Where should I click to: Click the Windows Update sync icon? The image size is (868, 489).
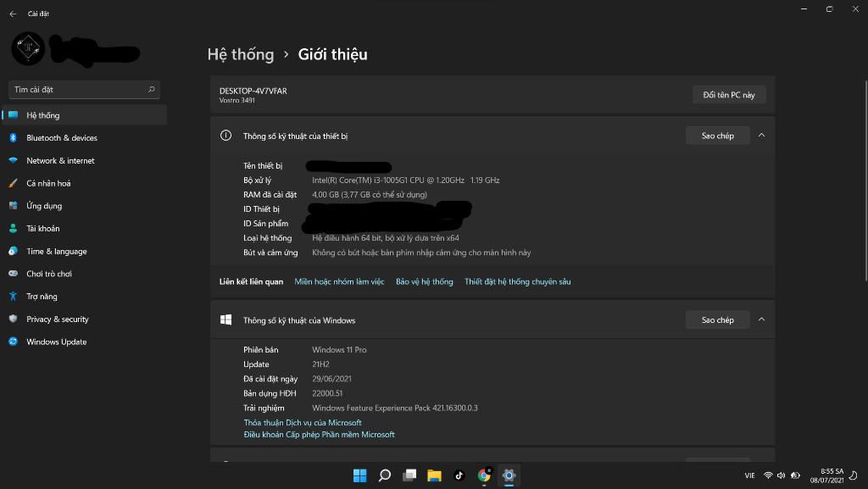pos(14,342)
